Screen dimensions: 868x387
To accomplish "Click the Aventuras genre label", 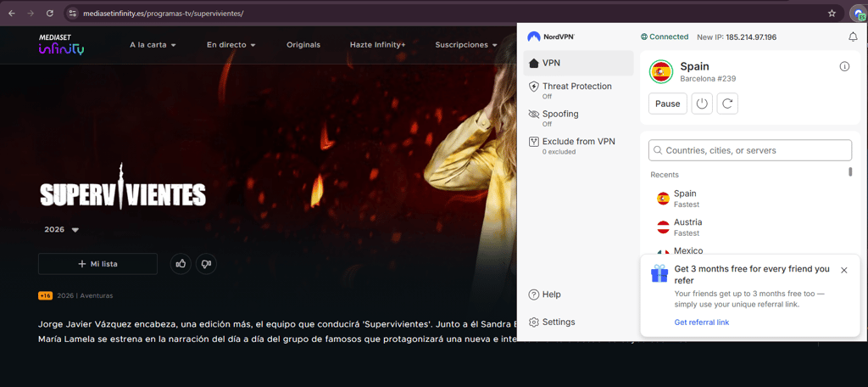I will pos(97,295).
